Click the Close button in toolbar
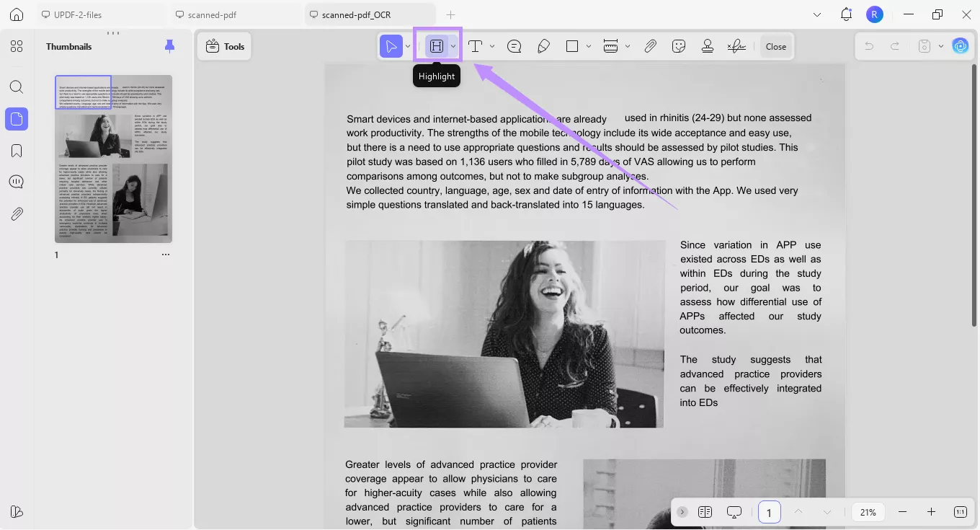 tap(775, 46)
